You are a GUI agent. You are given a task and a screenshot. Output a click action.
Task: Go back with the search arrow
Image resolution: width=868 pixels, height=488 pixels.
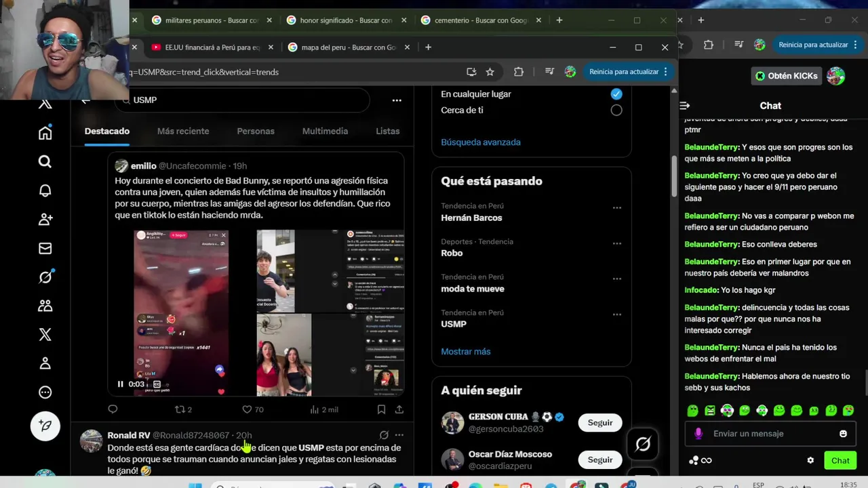coord(85,100)
